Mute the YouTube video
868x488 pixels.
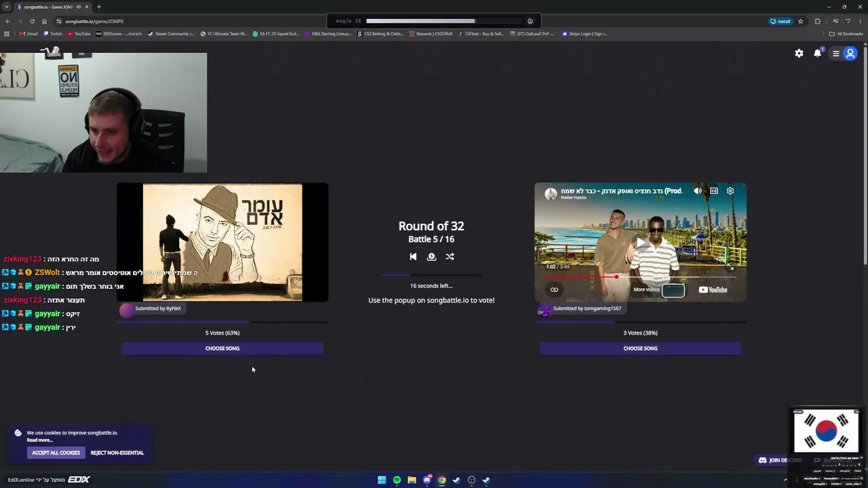coord(698,191)
